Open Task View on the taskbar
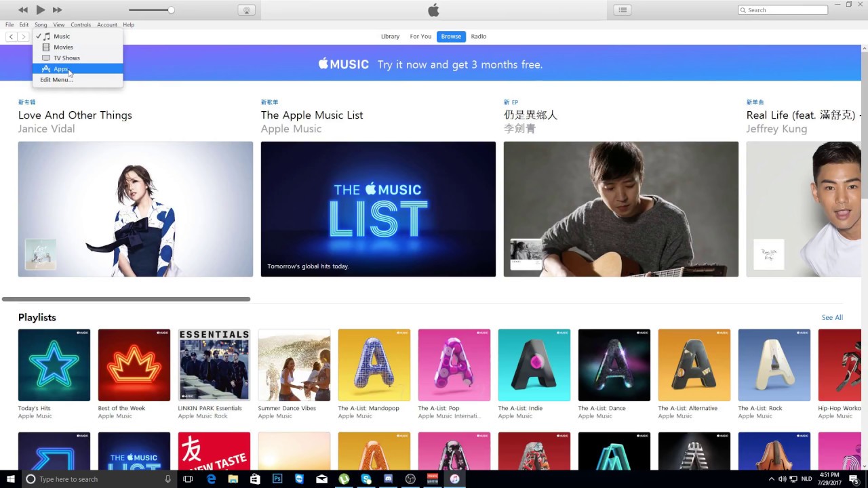This screenshot has width=868, height=488. (x=189, y=479)
